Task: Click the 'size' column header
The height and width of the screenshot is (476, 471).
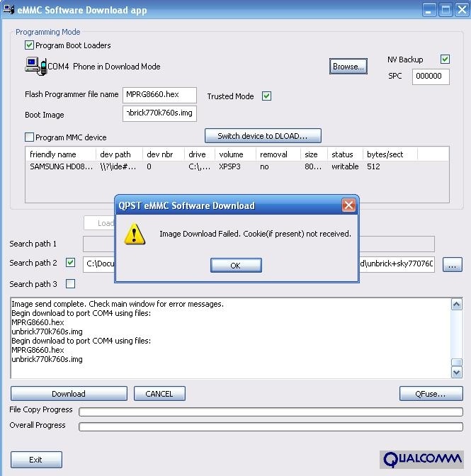Action: tap(314, 154)
